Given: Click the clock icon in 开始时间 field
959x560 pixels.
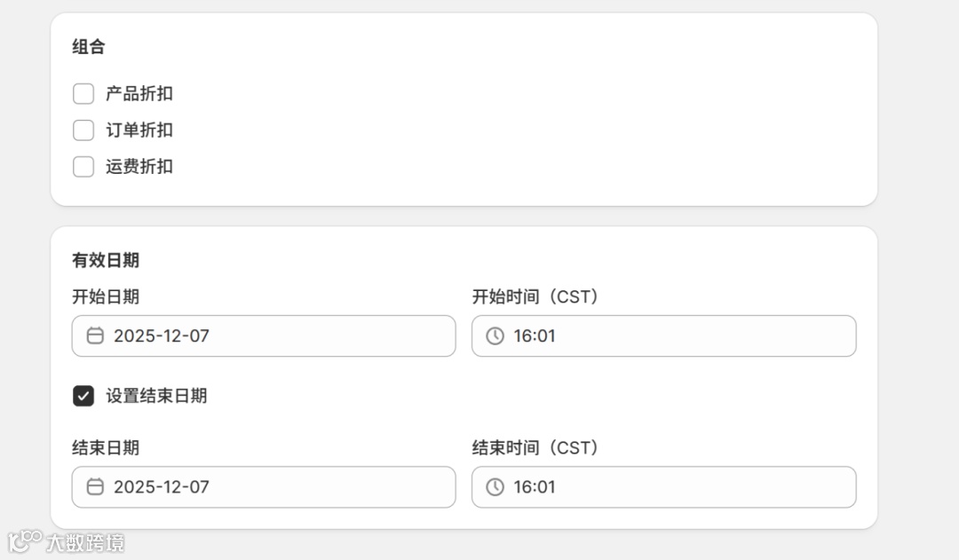Looking at the screenshot, I should pos(495,335).
